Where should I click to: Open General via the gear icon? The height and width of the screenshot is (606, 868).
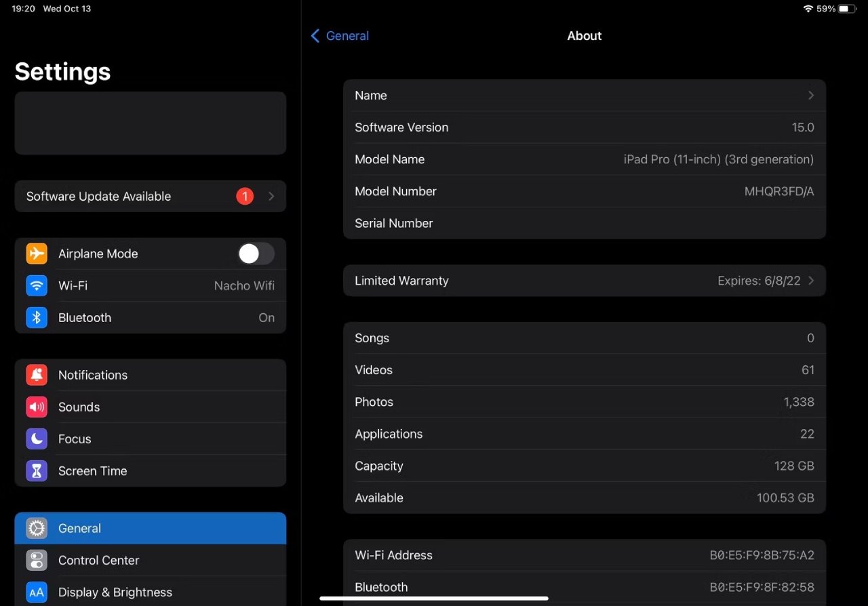coord(36,528)
